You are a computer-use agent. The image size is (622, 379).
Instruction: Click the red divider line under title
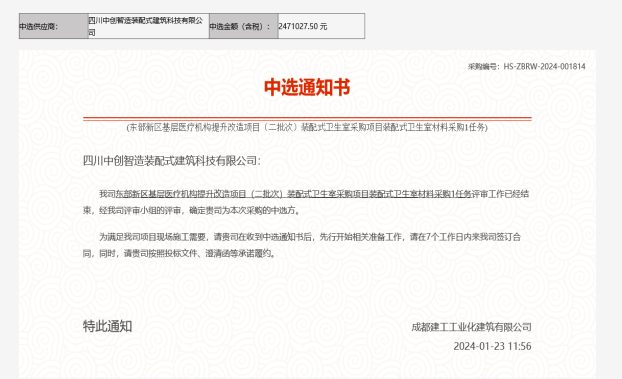coord(307,118)
